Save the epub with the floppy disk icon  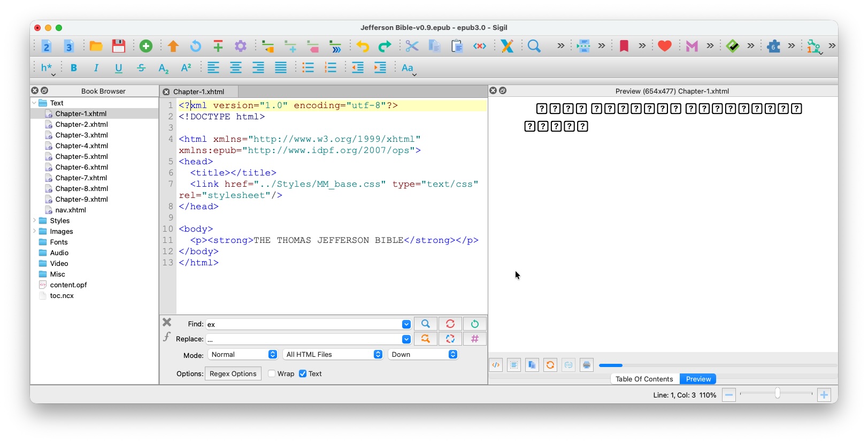click(x=119, y=47)
